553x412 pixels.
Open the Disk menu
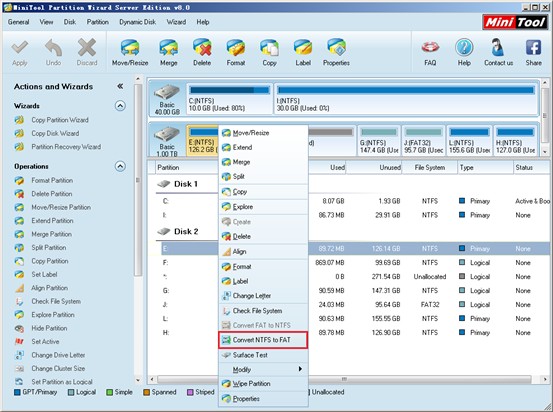pyautogui.click(x=70, y=22)
